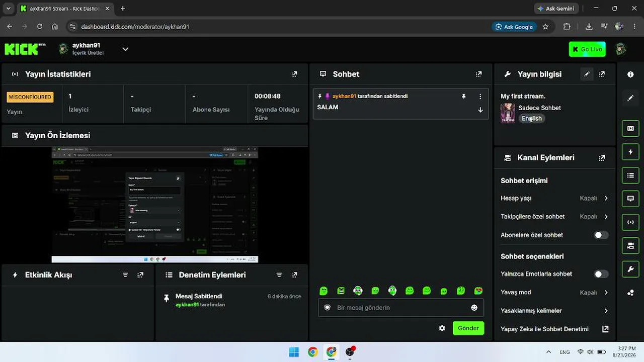Open a new browser tab
Viewport: 644px width, 362px height.
(122, 9)
